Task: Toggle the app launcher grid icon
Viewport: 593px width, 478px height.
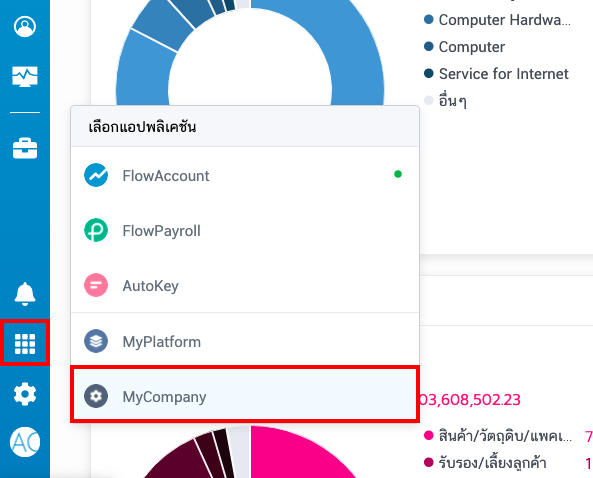Action: [25, 344]
